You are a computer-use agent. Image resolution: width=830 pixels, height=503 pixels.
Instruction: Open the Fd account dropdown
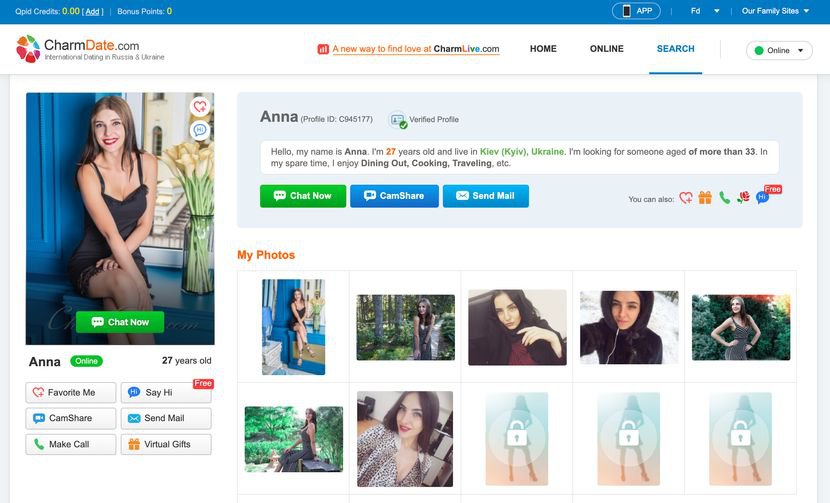point(705,11)
